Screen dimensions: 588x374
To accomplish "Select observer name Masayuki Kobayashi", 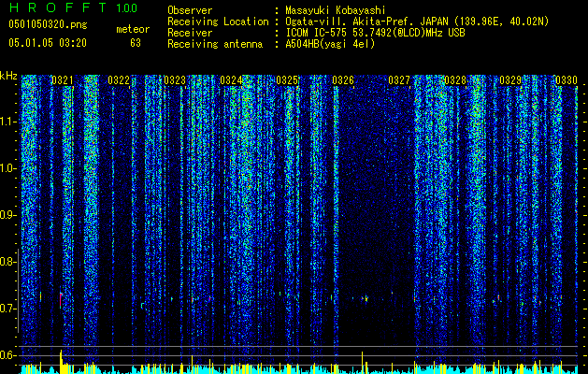I will [x=336, y=10].
